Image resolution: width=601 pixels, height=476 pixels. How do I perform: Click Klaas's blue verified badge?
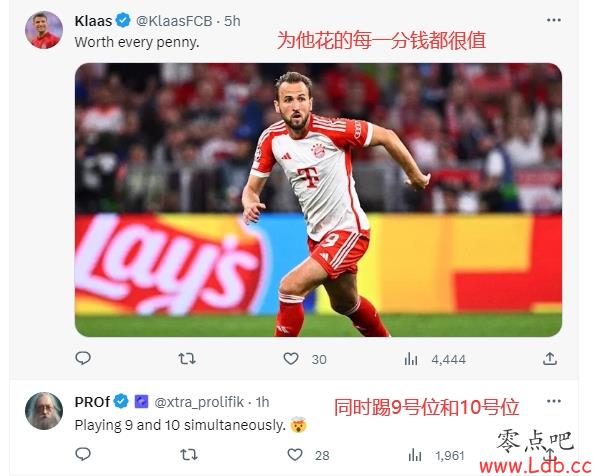(123, 20)
